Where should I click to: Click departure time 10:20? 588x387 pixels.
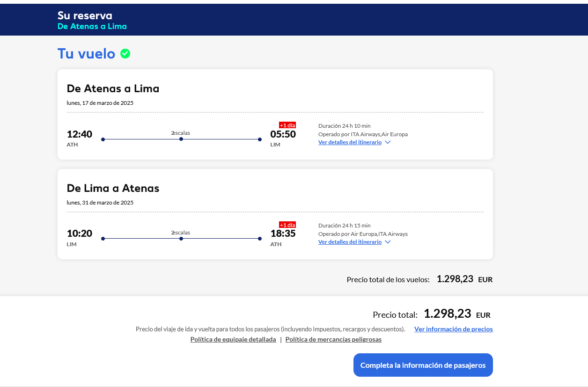(80, 234)
